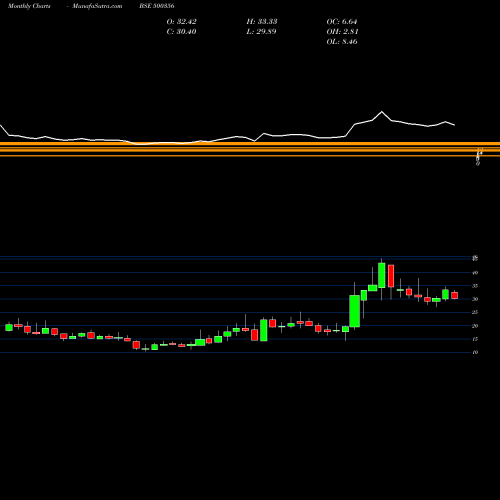Select the tallest green candle at the peak

pos(382,275)
